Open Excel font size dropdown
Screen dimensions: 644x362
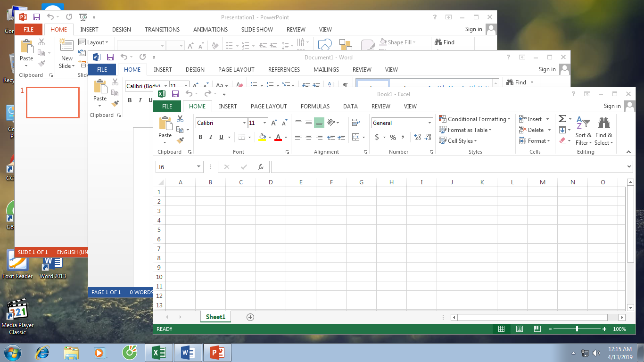264,123
